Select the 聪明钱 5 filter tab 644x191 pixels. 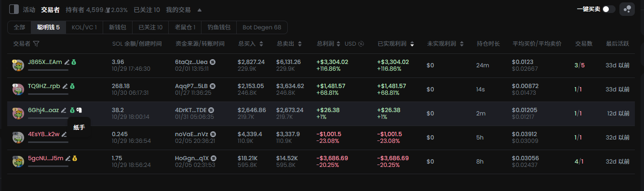(x=48, y=27)
